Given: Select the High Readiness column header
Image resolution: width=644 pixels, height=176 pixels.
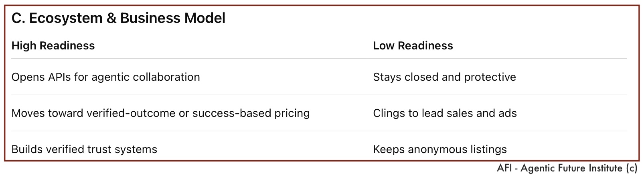Looking at the screenshot, I should pos(53,46).
